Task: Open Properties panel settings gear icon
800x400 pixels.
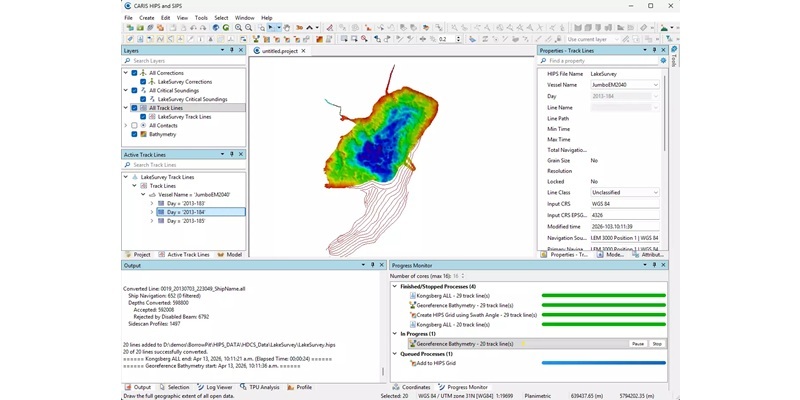Action: coord(663,61)
